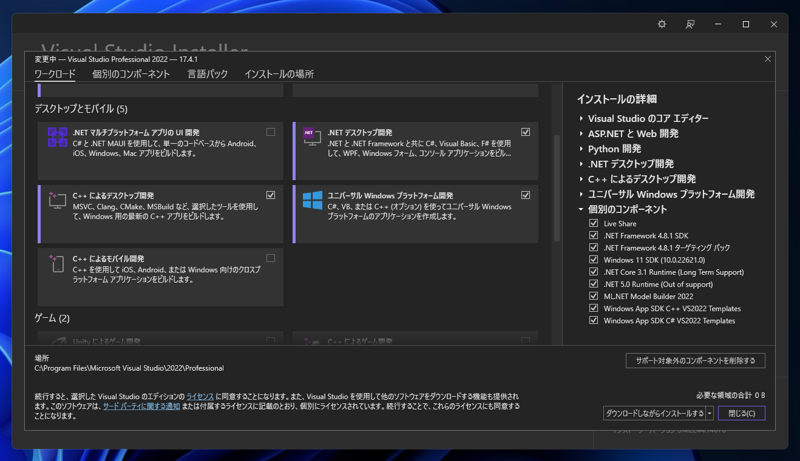
Task: Click the 閉じる(C) button
Action: pyautogui.click(x=742, y=414)
